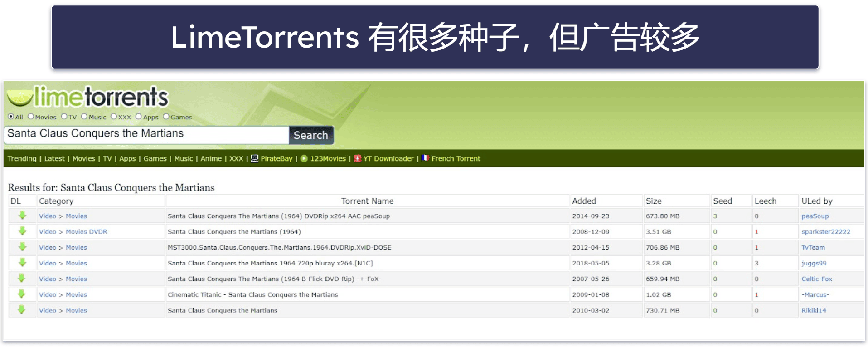Click the PirateBay monitor icon
The image size is (868, 348).
[255, 158]
